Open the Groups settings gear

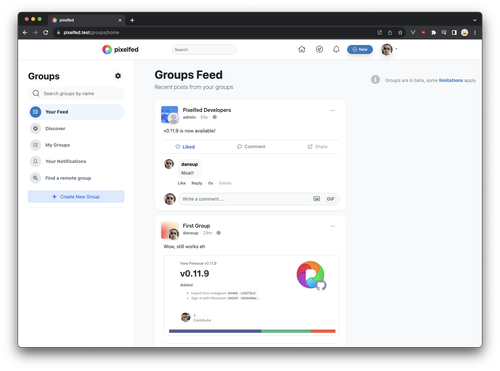[x=118, y=76]
